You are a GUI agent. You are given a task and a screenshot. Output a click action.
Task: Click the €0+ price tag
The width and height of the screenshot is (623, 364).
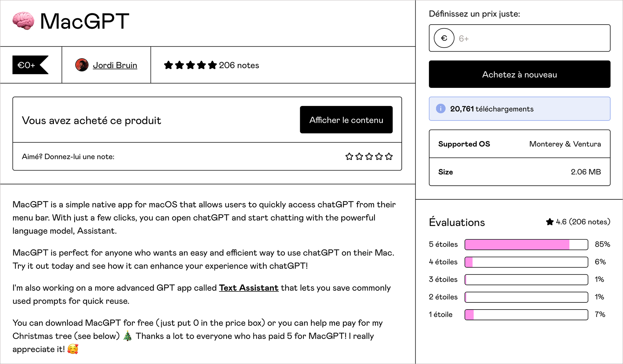click(x=31, y=65)
